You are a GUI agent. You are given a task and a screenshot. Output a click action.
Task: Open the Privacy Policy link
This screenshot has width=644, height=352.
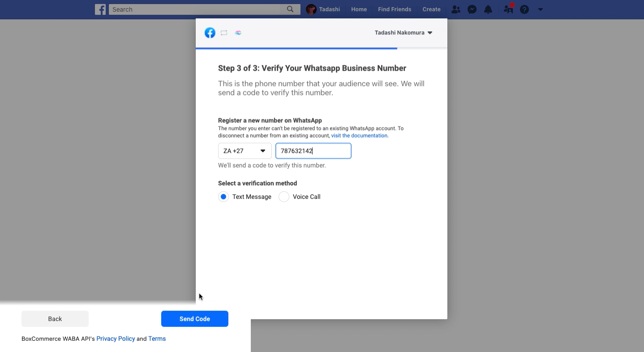[x=116, y=339]
